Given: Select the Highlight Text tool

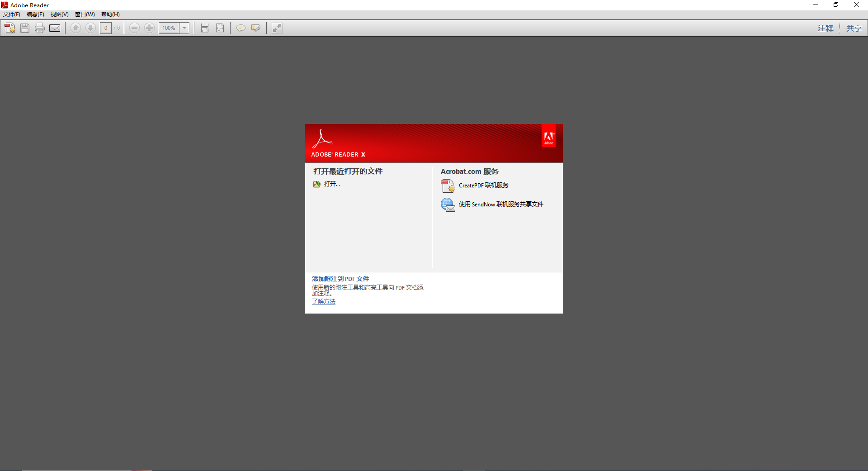Looking at the screenshot, I should 256,28.
